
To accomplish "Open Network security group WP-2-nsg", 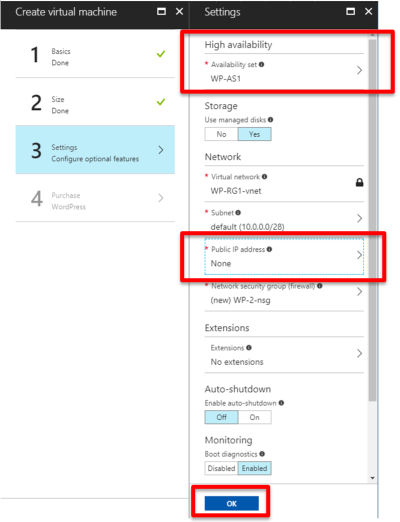I will [284, 293].
